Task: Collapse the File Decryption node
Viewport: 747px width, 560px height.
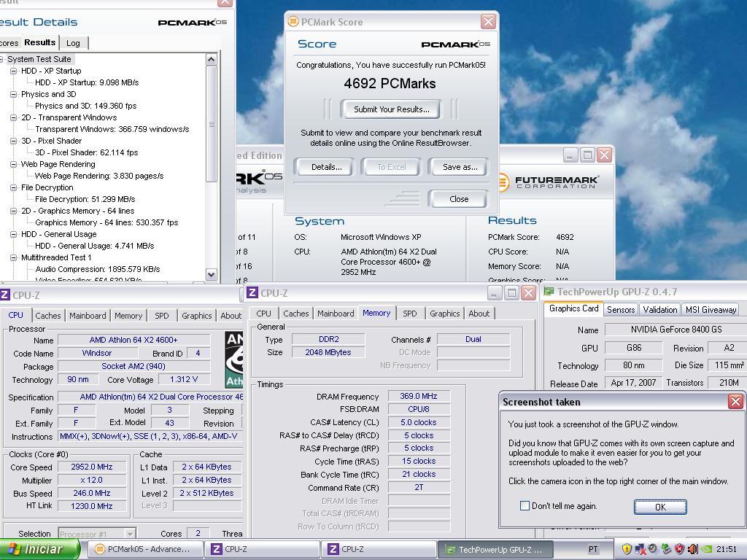Action: click(14, 187)
